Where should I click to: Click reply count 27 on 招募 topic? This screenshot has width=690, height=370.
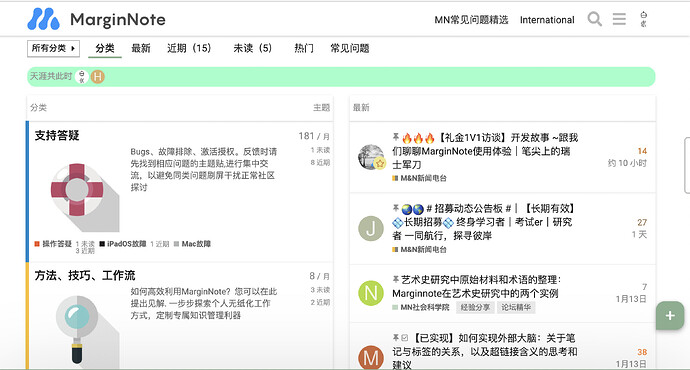pyautogui.click(x=642, y=222)
